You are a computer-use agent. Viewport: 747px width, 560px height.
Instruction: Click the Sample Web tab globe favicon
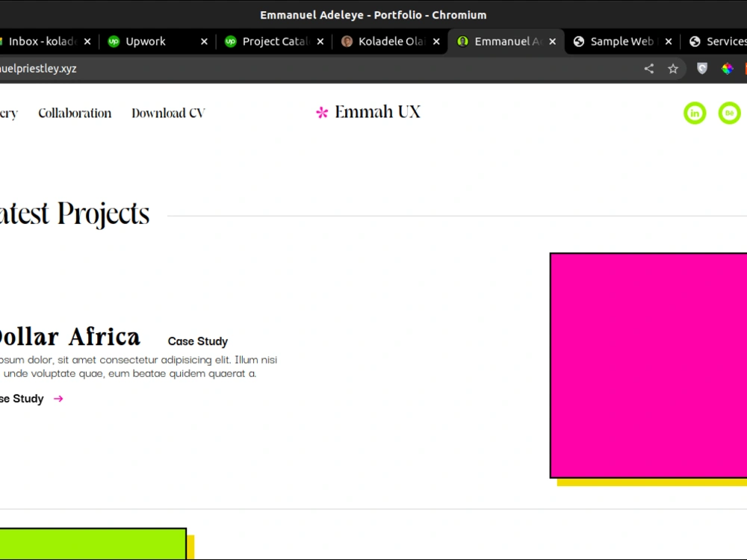(x=579, y=41)
